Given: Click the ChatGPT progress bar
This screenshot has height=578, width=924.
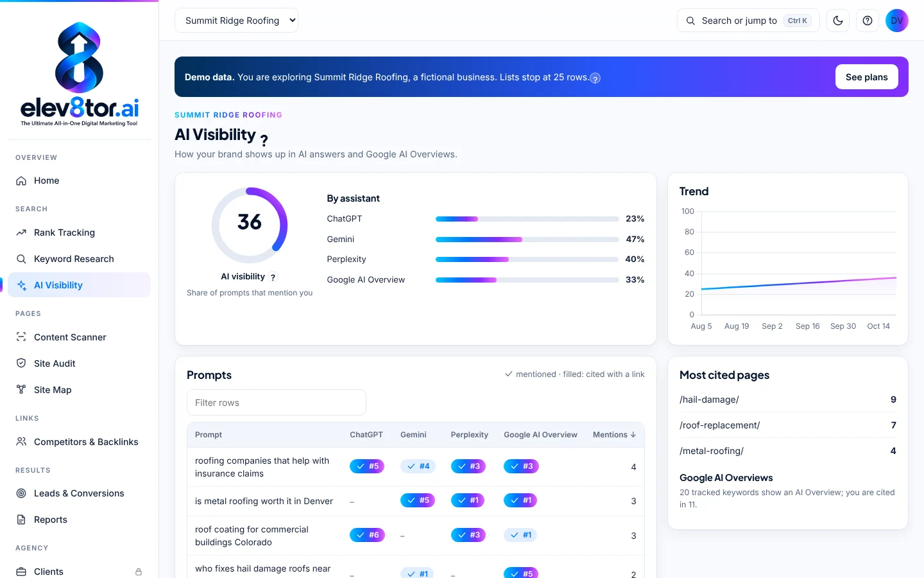Looking at the screenshot, I should coord(527,219).
